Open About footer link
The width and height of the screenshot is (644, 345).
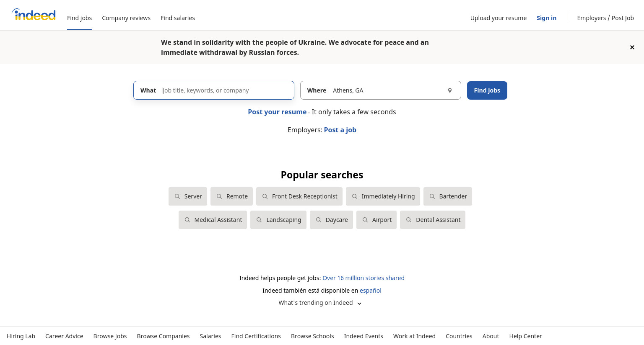tap(491, 336)
